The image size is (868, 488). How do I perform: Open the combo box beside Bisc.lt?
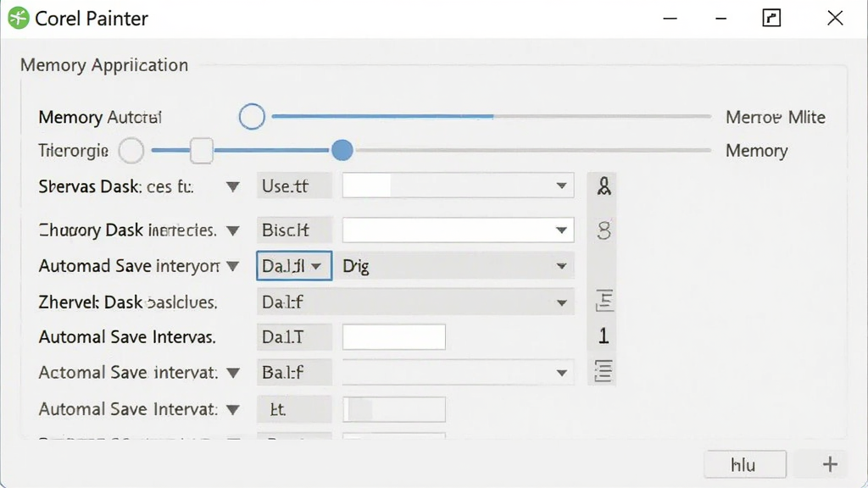tap(458, 230)
